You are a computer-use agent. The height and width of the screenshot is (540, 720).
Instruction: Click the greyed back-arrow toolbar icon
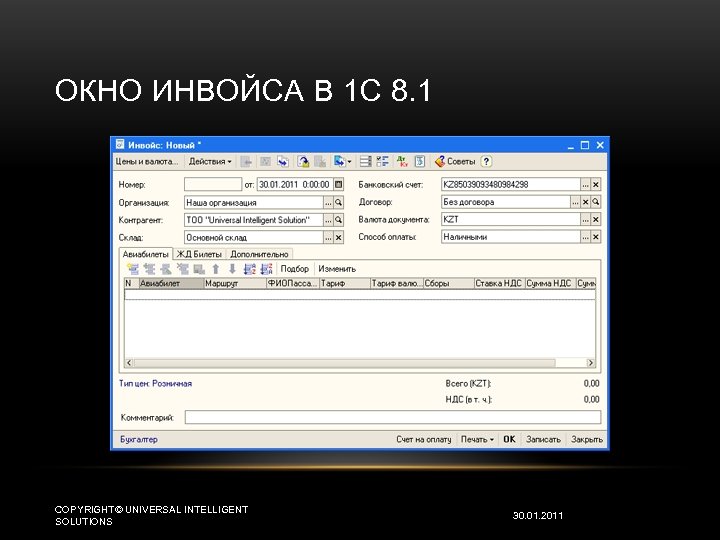[x=246, y=162]
